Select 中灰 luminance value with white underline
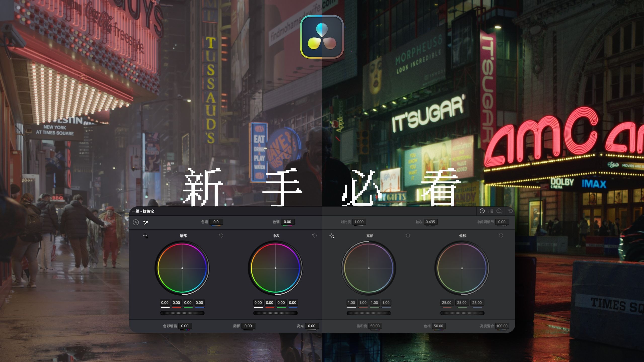Screen dimensions: 644x362 click(x=258, y=303)
